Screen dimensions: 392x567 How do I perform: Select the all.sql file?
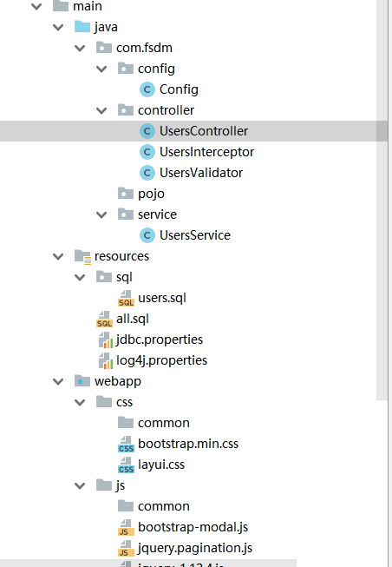click(x=132, y=319)
